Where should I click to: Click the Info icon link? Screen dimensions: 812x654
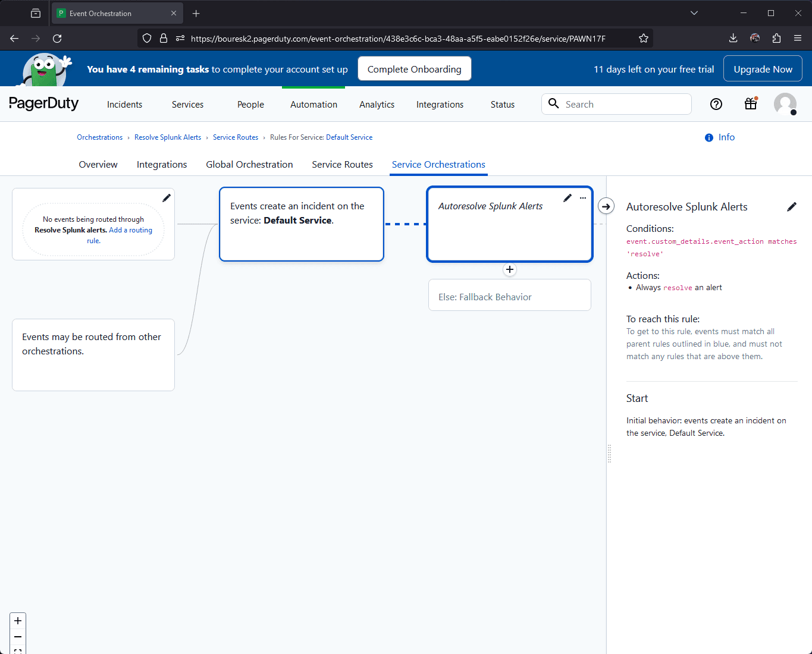720,137
